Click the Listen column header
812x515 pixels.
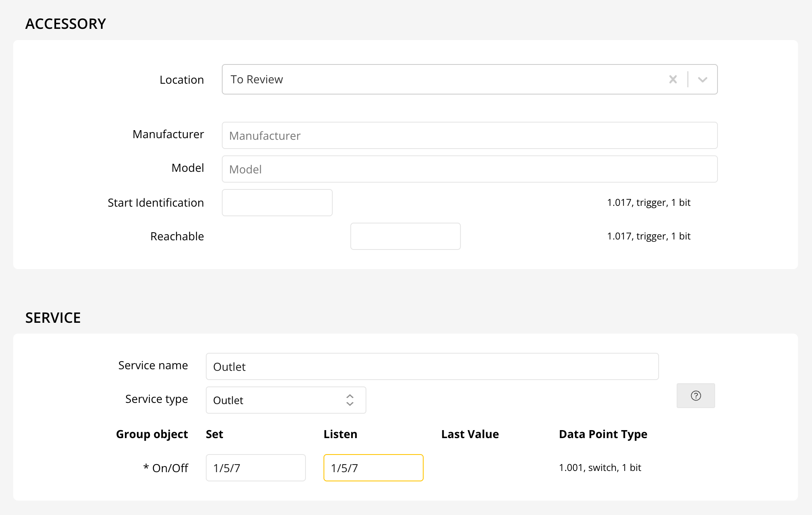pos(340,434)
